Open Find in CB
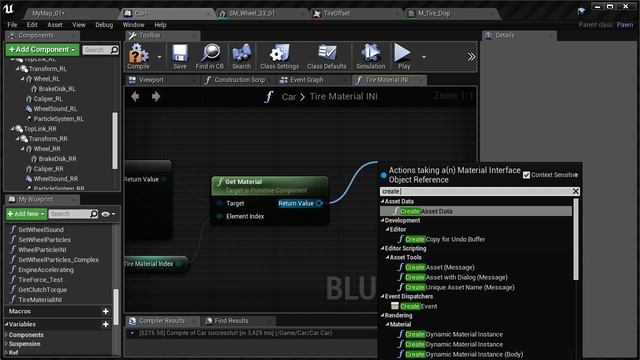This screenshot has width=640, height=360. tap(210, 56)
